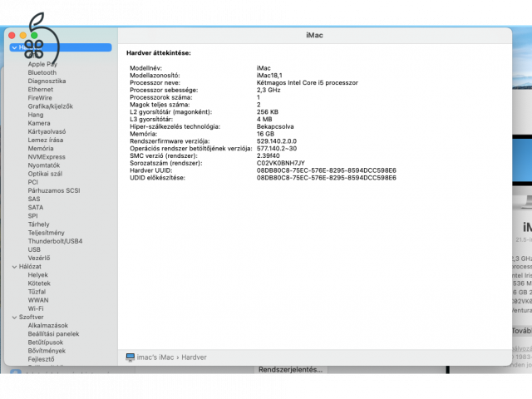Viewport: 532px width, 399px height.
Task: Select Bluetooth in sidebar
Action: [x=42, y=72]
